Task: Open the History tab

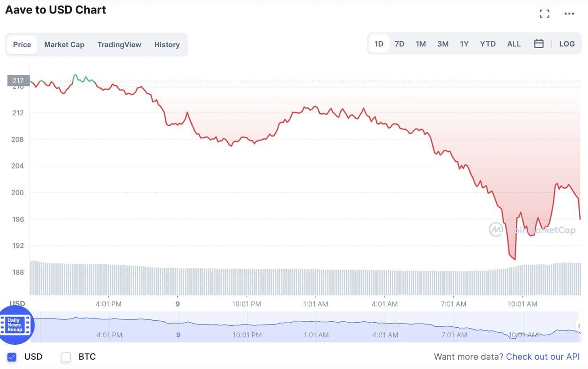Action: pyautogui.click(x=167, y=45)
